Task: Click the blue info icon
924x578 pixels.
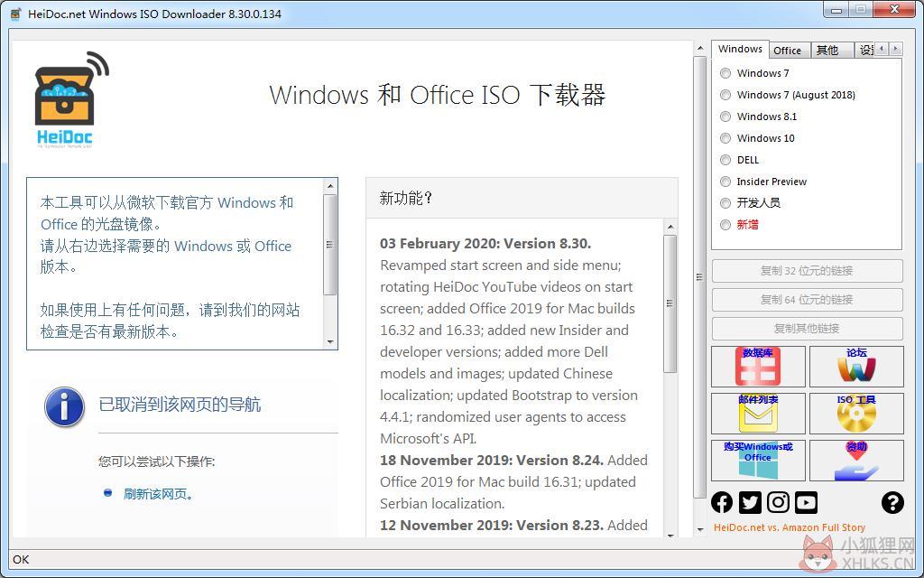Action: 64,406
